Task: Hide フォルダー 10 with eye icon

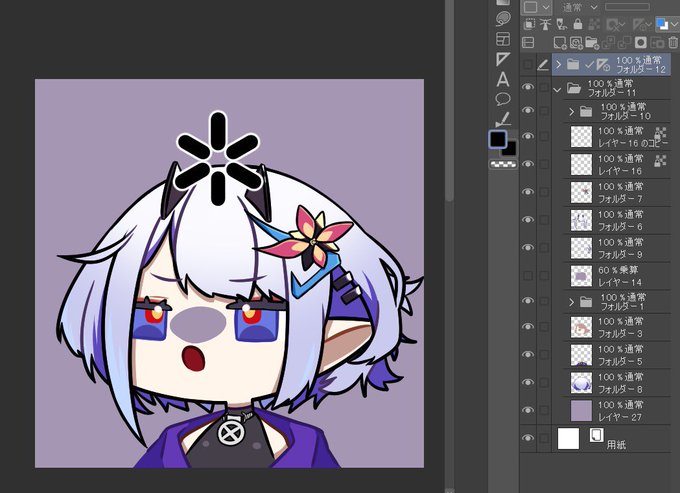Action: click(528, 111)
